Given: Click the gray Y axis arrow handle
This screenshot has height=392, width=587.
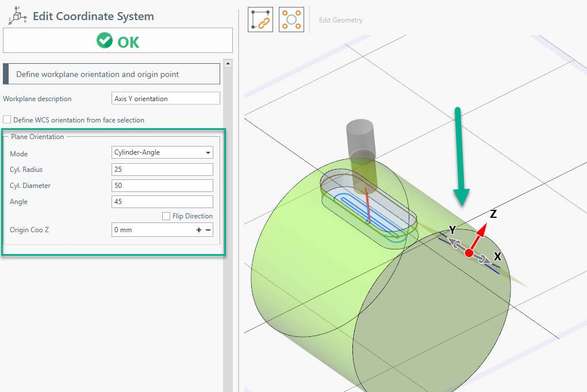Looking at the screenshot, I should click(x=457, y=245).
